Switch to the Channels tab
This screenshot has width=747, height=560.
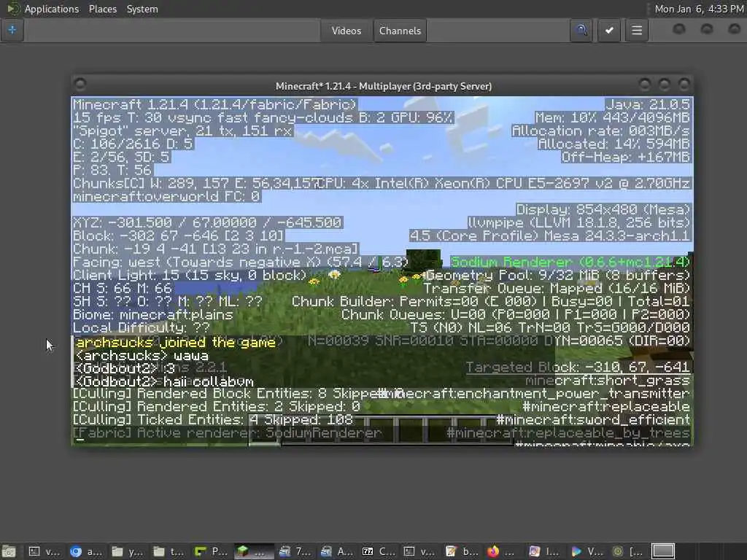click(x=400, y=31)
